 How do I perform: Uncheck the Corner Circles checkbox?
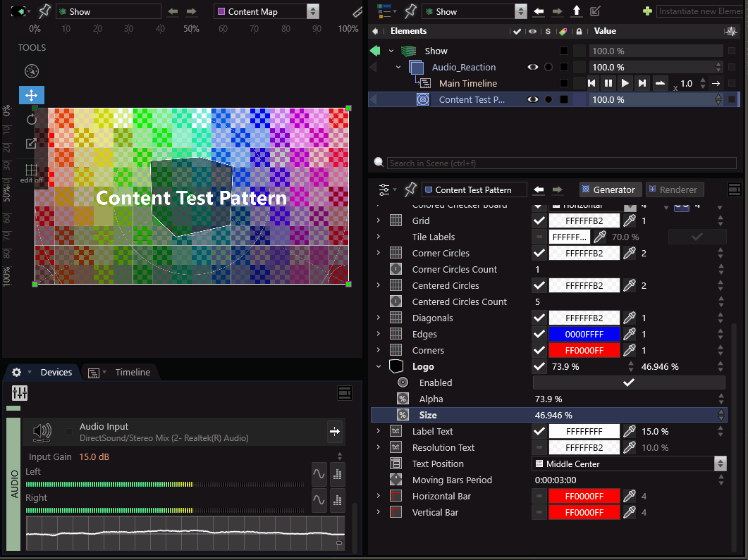(x=539, y=254)
